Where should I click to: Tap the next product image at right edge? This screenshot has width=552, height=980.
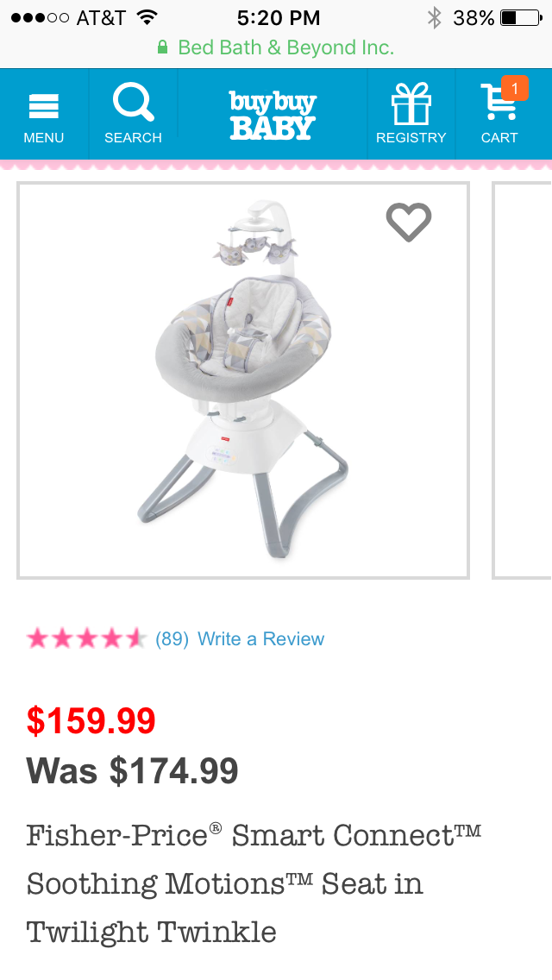click(522, 380)
